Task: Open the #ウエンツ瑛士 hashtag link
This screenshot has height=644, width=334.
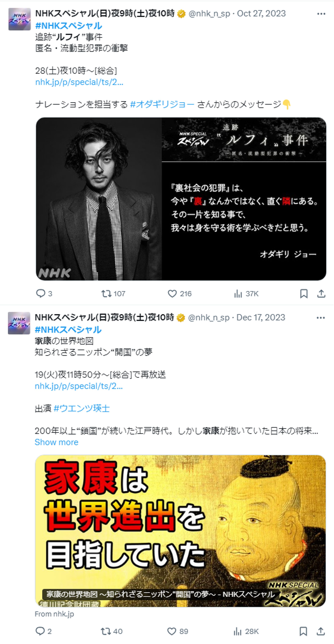Action: (x=82, y=408)
